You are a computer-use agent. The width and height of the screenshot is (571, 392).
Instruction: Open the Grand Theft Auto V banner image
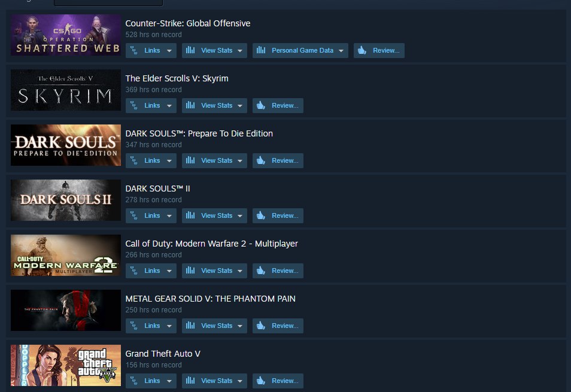[66, 366]
